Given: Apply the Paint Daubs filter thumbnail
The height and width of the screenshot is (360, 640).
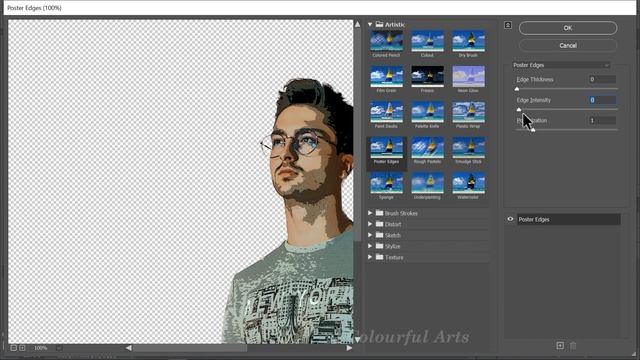Looking at the screenshot, I should pyautogui.click(x=386, y=112).
